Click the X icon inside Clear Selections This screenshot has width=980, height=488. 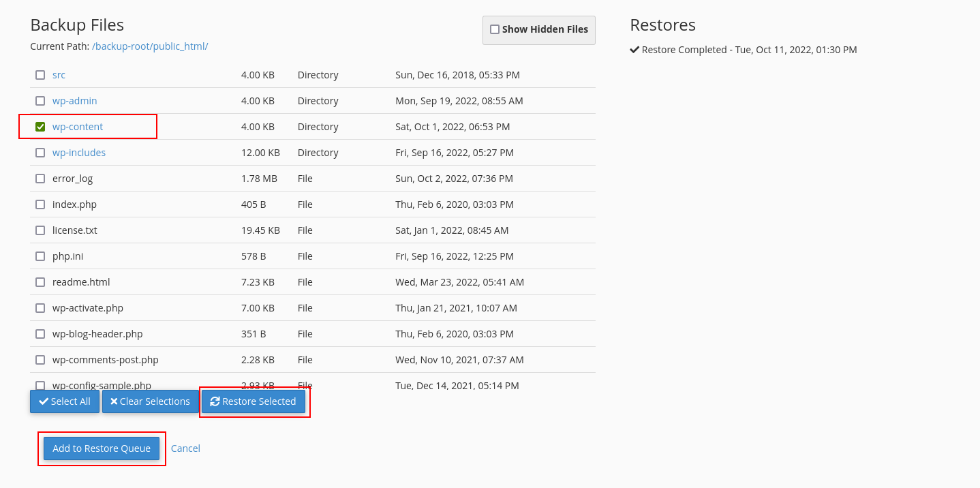pos(114,401)
